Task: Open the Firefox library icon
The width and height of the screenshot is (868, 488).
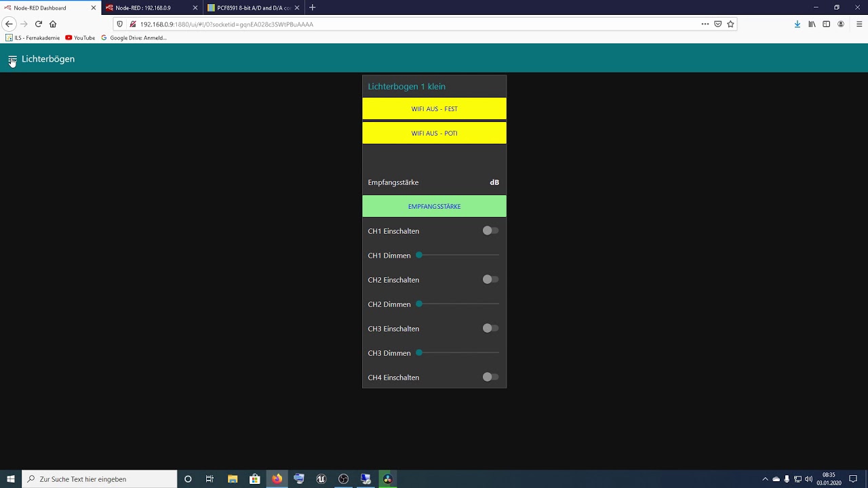Action: pos(812,24)
